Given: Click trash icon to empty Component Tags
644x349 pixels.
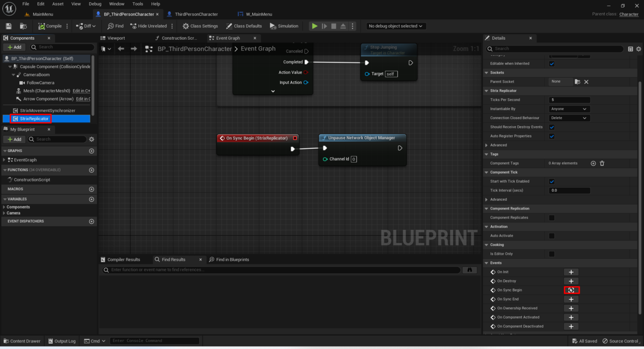Looking at the screenshot, I should point(602,163).
